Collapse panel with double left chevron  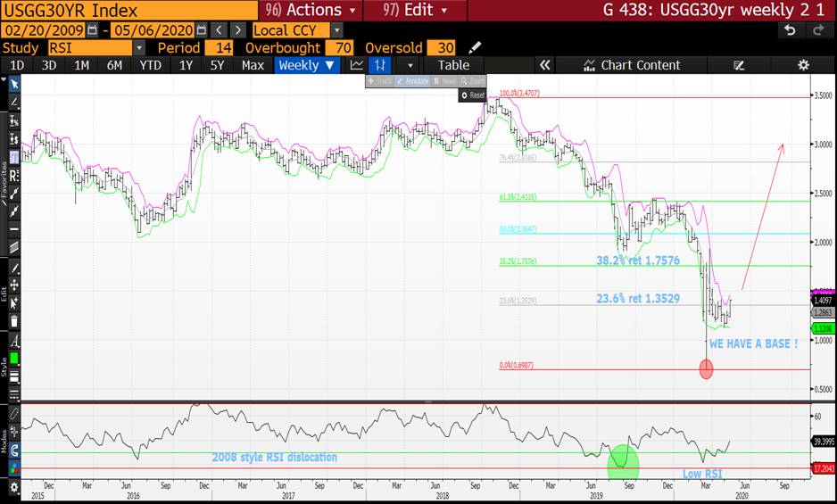[544, 65]
